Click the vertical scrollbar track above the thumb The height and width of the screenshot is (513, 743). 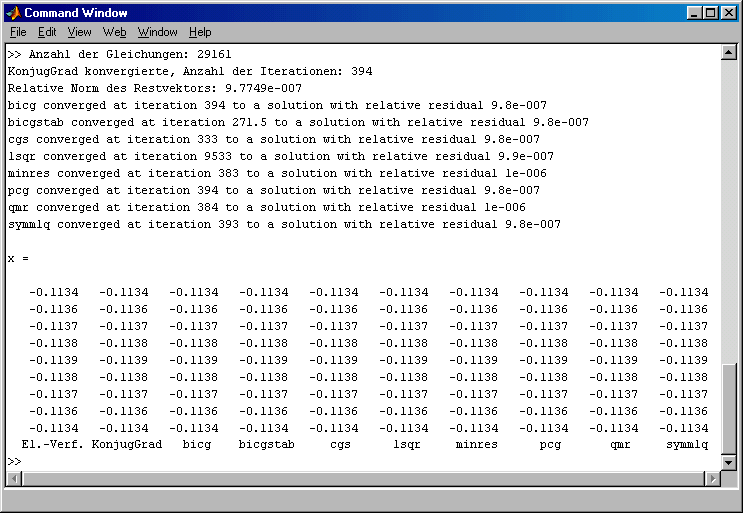[729, 200]
